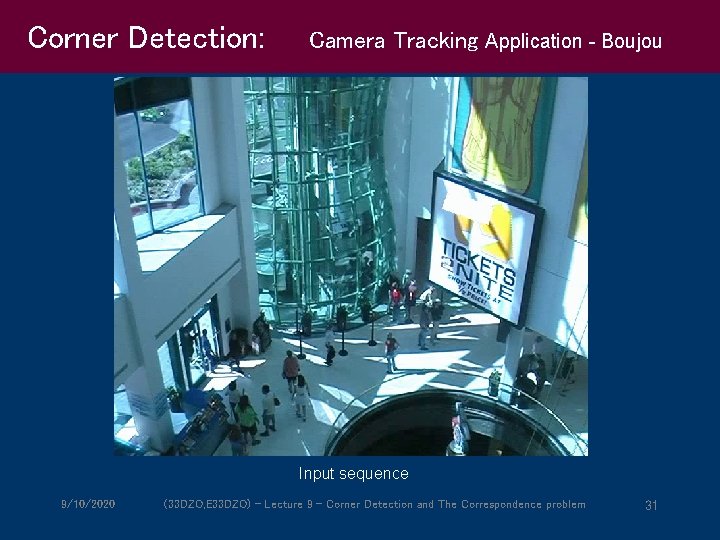Screen dimensions: 720x540
Task: Click the '9/10/2020' footer date
Action: pyautogui.click(x=88, y=504)
